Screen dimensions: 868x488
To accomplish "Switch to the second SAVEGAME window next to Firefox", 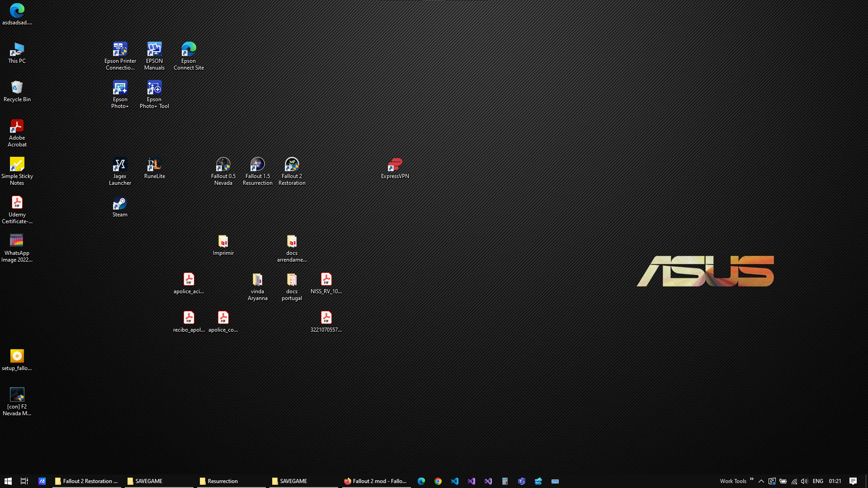I will pyautogui.click(x=304, y=481).
